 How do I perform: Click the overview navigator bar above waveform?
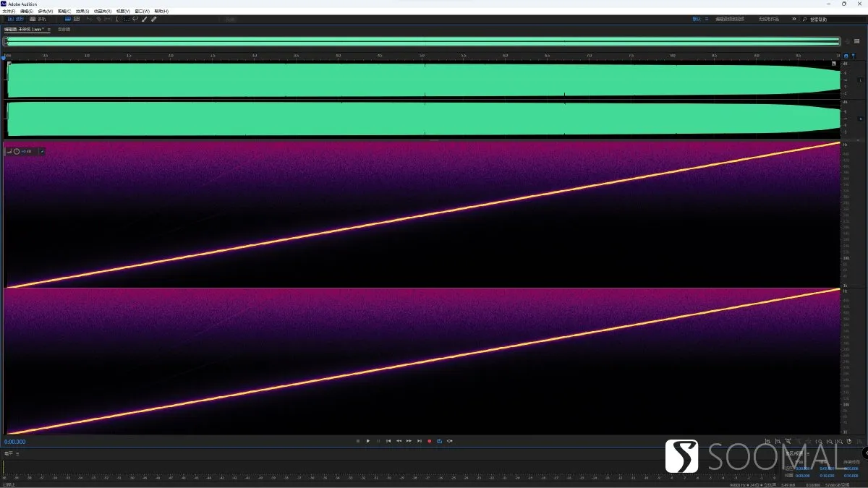coord(422,41)
